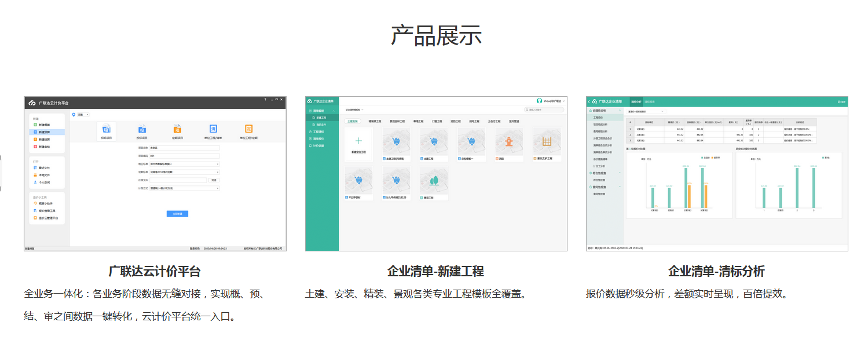
Task: Open the 景观工程 template with the tree icon
Action: pyautogui.click(x=434, y=182)
